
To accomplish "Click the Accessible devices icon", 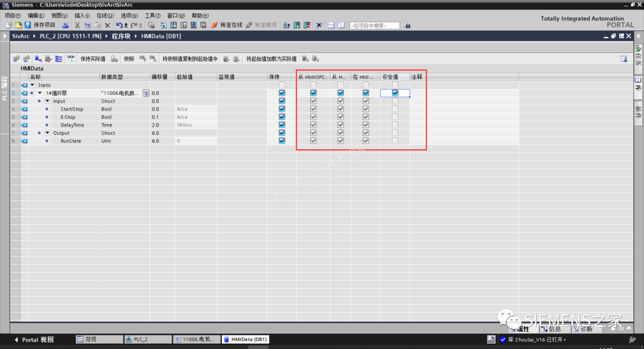I will [x=286, y=25].
